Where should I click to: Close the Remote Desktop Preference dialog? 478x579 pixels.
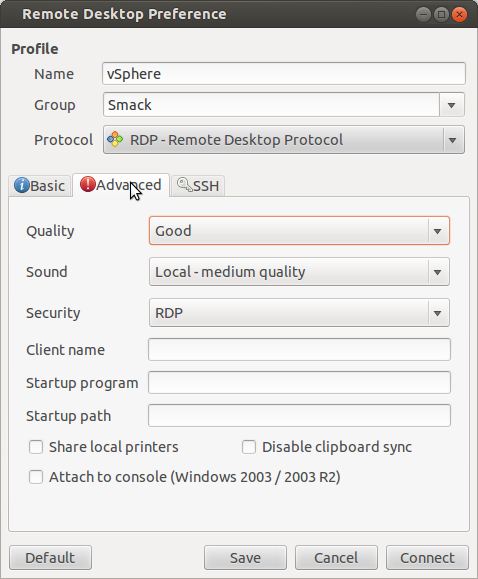click(x=459, y=15)
